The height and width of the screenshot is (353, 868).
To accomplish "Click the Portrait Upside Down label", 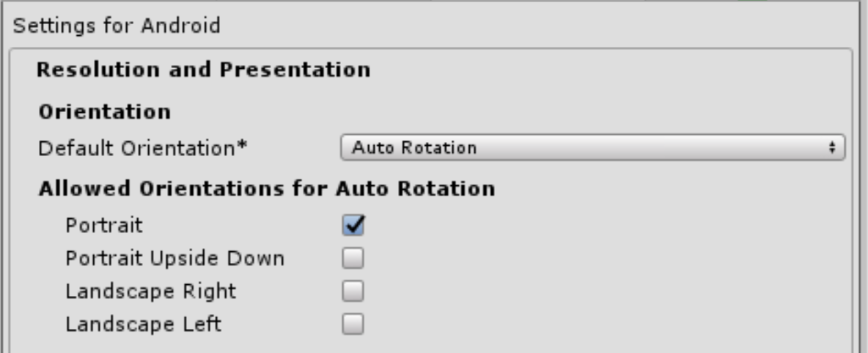I will point(174,259).
